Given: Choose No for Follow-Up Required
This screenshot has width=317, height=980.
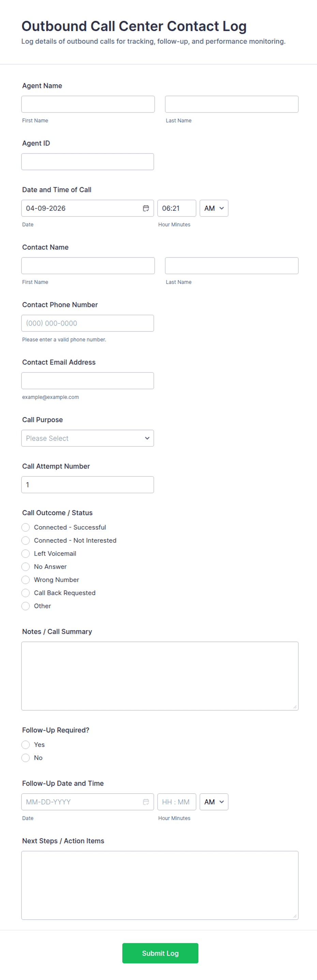Looking at the screenshot, I should (x=26, y=758).
